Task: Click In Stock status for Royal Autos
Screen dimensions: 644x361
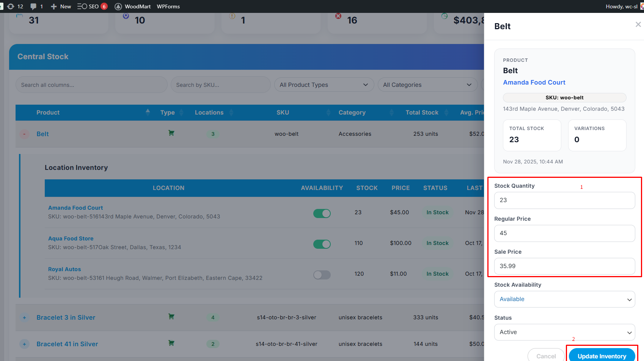Action: click(437, 274)
